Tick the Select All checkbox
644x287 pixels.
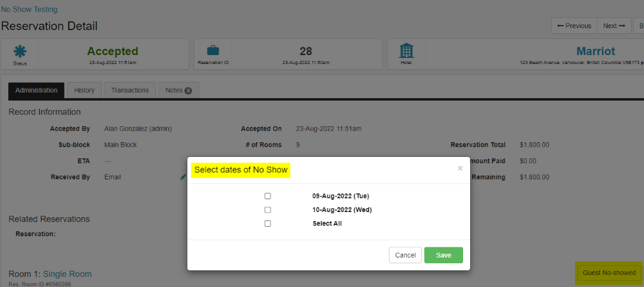click(x=268, y=224)
